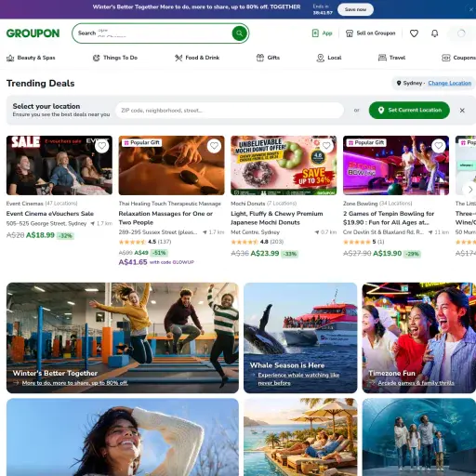Open the aquarium tunnel banner image
476x476 pixels.
(x=418, y=437)
